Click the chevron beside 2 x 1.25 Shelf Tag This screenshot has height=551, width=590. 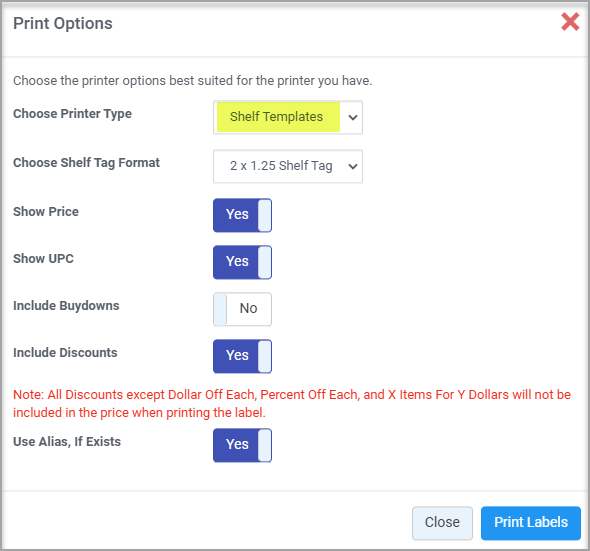pos(353,166)
